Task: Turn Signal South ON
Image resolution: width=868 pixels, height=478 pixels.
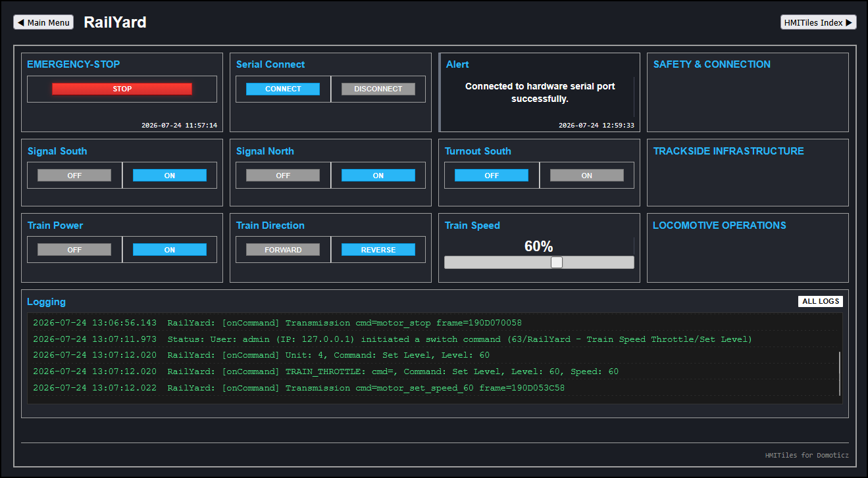Action: tap(170, 176)
